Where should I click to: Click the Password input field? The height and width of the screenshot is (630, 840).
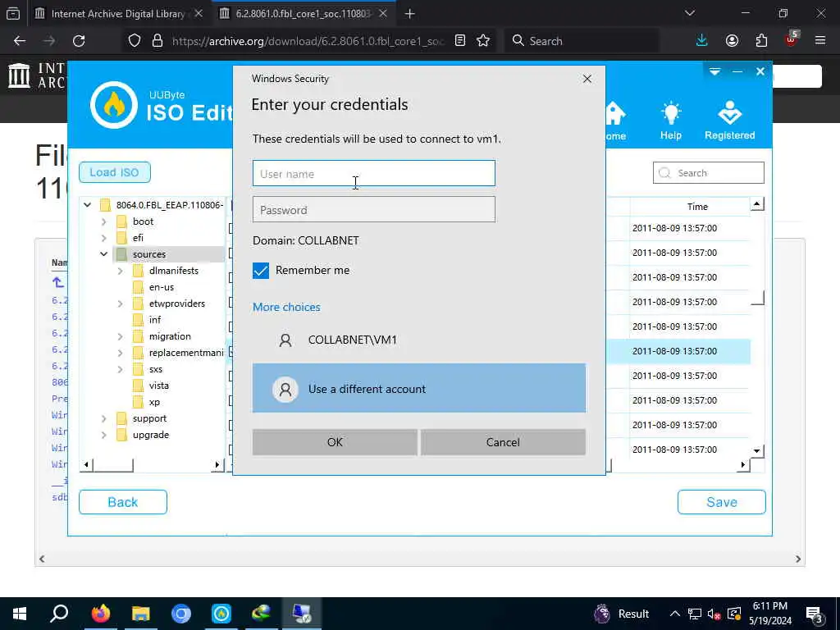coord(373,209)
